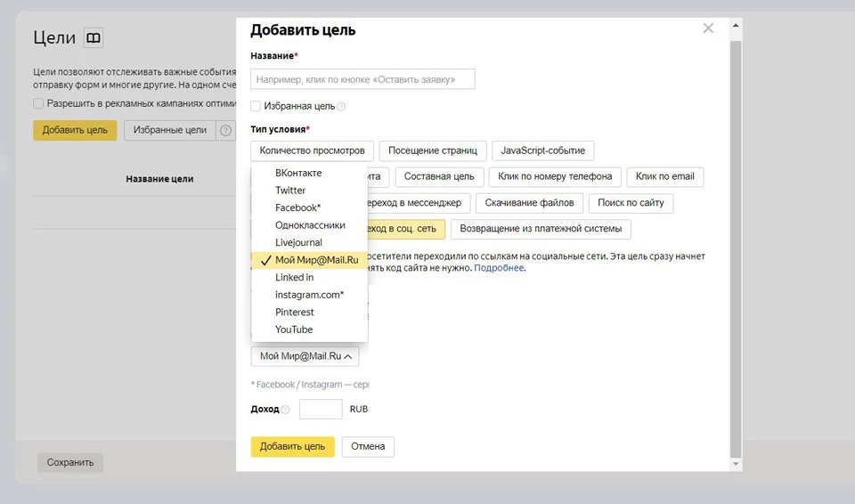
Task: Select Facebook* in the dropdown list
Action: [309, 207]
